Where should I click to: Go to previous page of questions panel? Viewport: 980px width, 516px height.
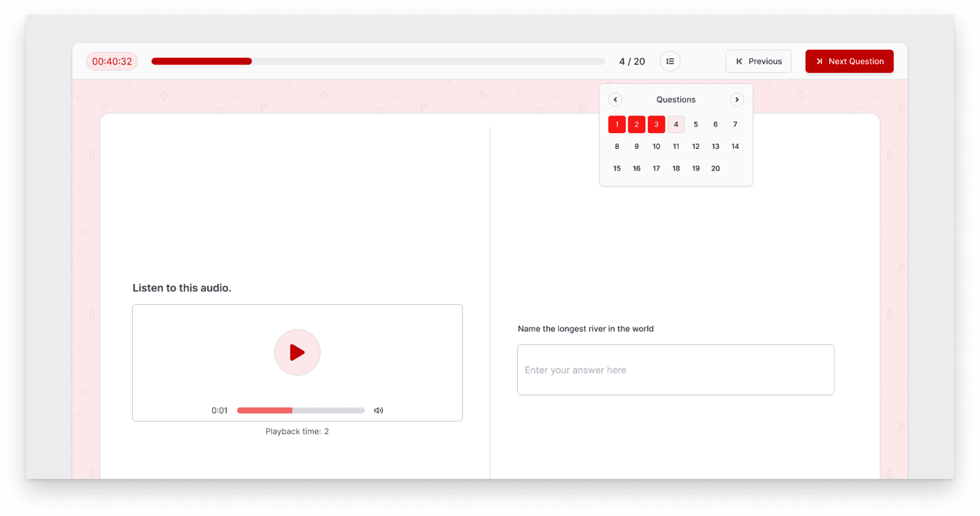(615, 99)
